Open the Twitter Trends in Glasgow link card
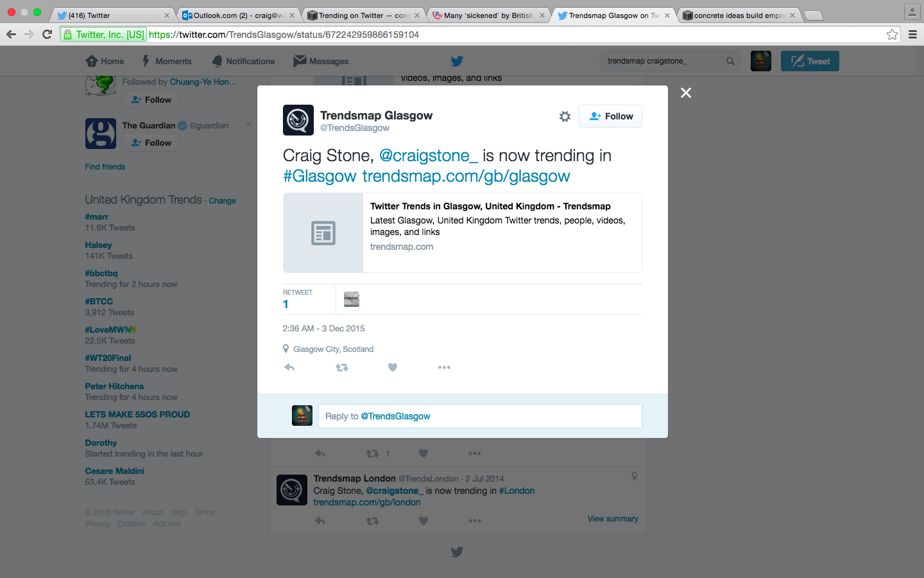 tap(463, 233)
